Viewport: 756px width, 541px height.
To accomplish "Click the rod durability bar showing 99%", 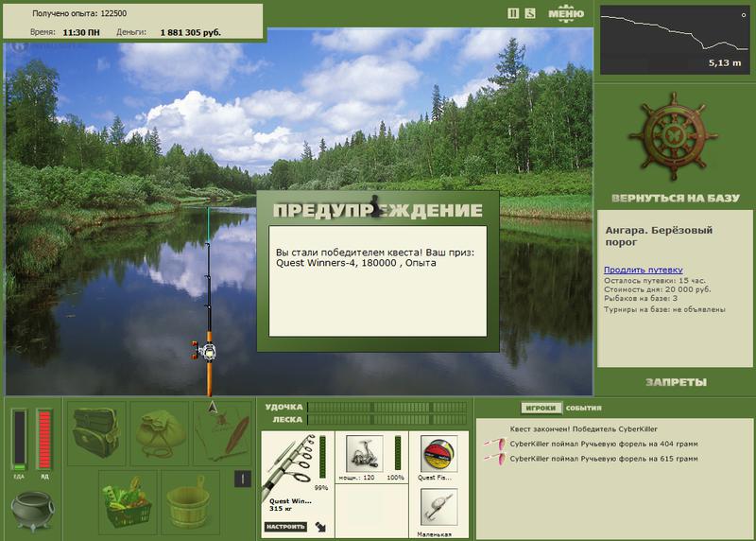I will pos(322,457).
